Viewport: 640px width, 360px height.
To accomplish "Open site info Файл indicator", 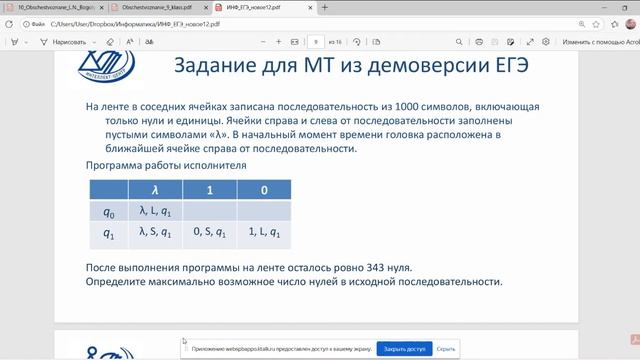I will pos(34,24).
